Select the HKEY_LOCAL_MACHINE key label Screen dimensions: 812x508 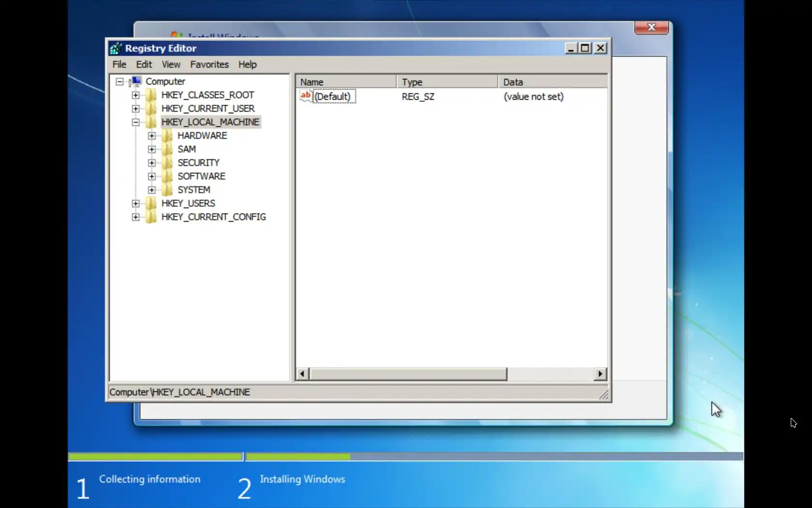(x=210, y=122)
